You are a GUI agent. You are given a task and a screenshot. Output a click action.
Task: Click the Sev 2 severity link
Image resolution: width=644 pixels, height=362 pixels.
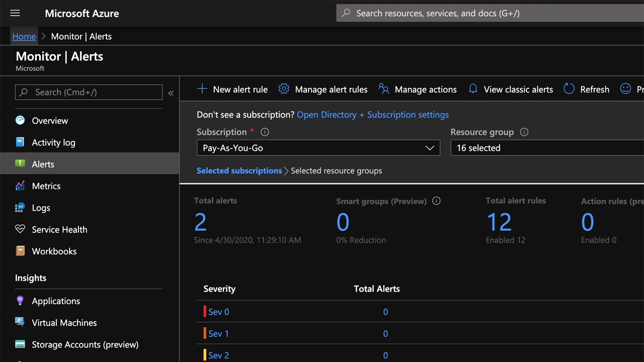click(218, 355)
